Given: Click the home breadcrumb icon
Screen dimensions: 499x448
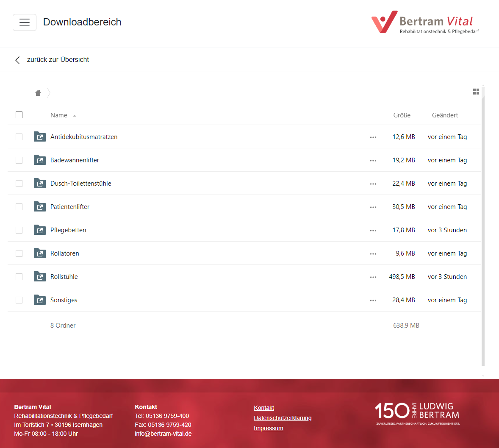Looking at the screenshot, I should coord(38,93).
